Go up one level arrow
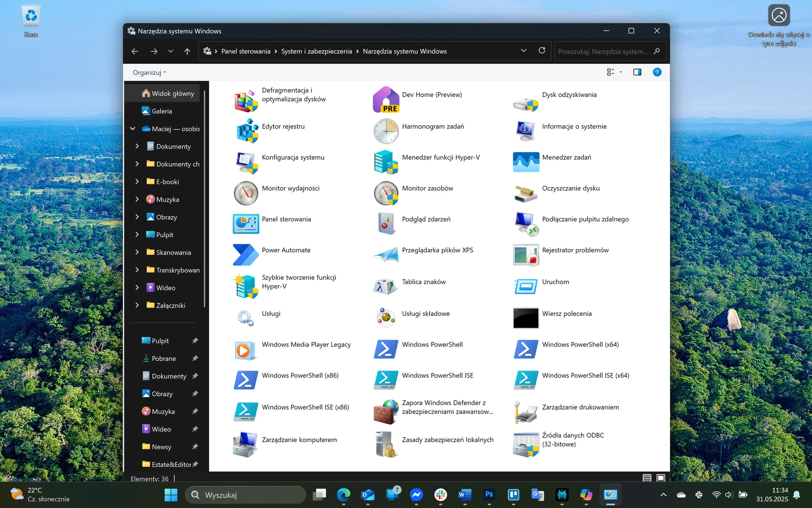812x508 pixels. coord(187,51)
